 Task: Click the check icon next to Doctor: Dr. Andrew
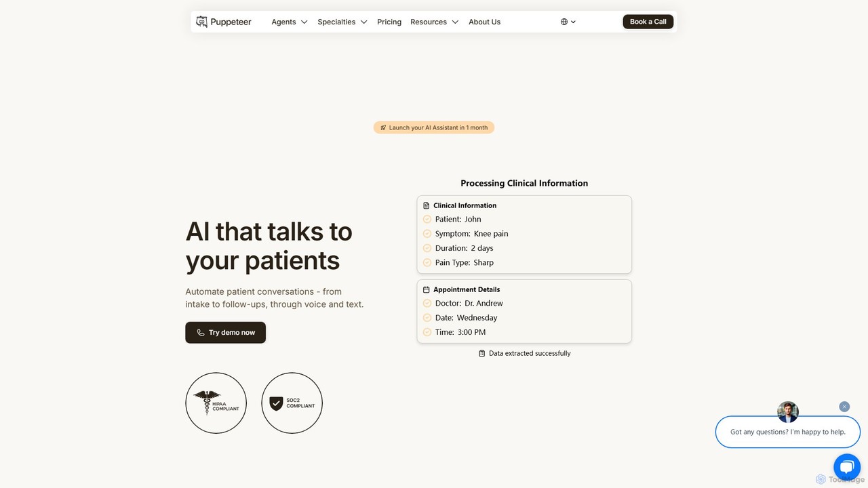[x=427, y=303]
